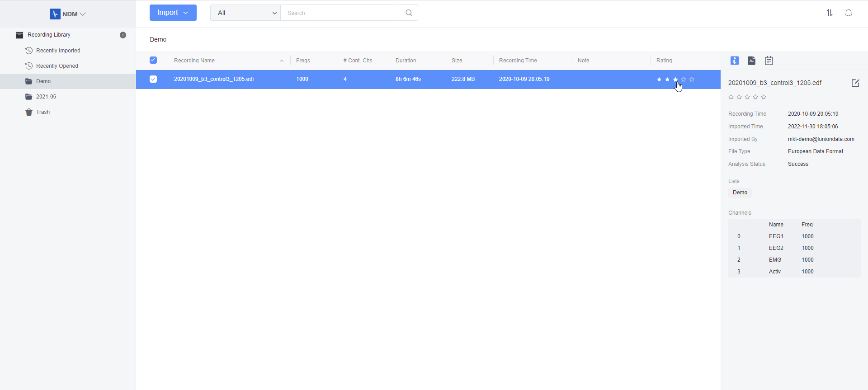Open the notifications bell

click(x=849, y=13)
